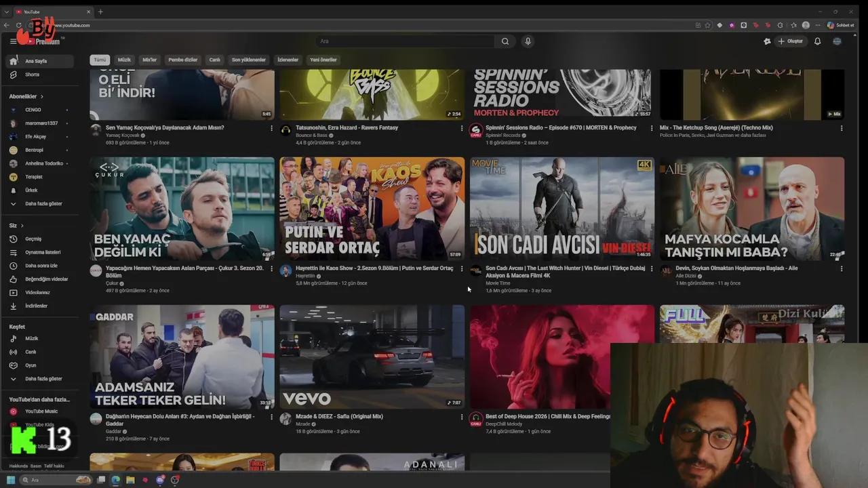Open options for Ketchup Song mix
The height and width of the screenshot is (488, 868).
click(842, 128)
